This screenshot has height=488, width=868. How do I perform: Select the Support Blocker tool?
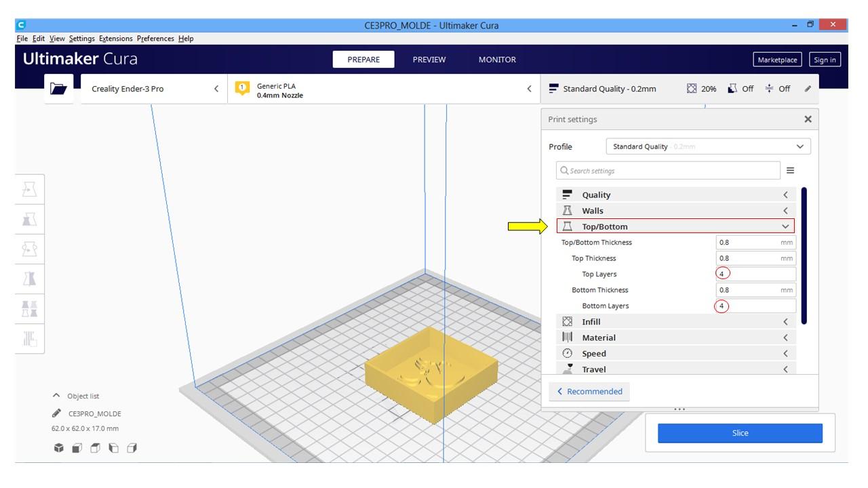coord(30,338)
